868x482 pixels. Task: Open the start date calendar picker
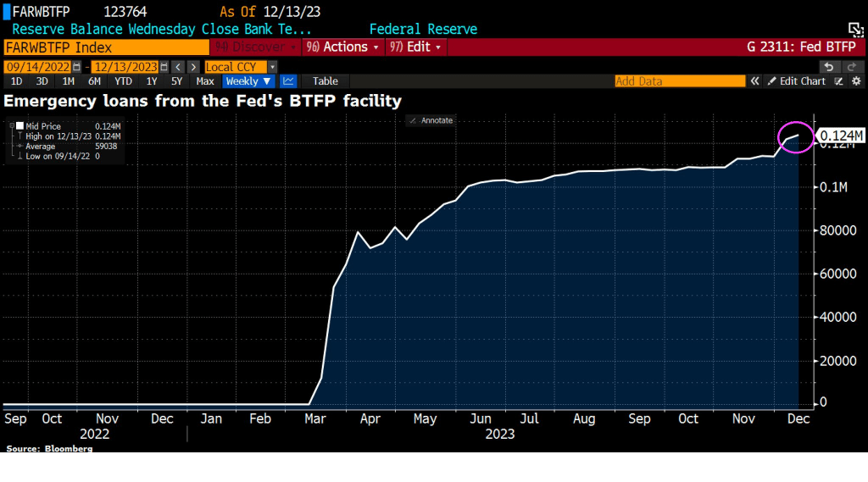pos(78,66)
